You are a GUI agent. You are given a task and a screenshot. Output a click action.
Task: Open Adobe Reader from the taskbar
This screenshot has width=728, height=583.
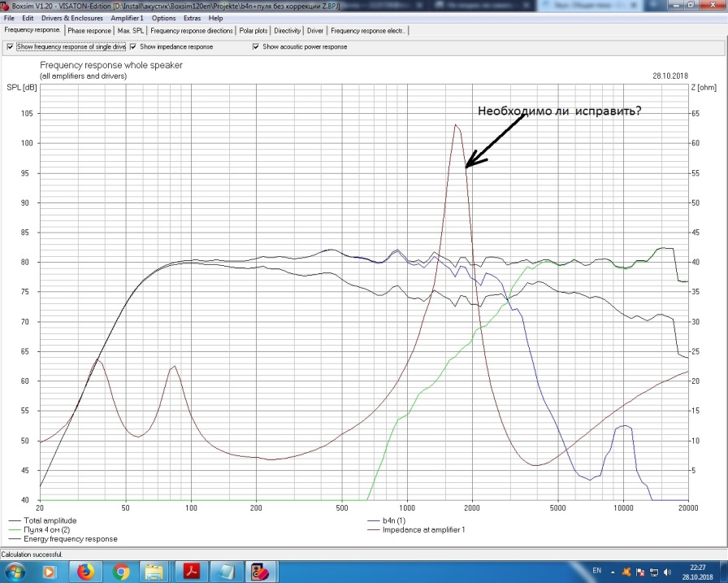[193, 572]
